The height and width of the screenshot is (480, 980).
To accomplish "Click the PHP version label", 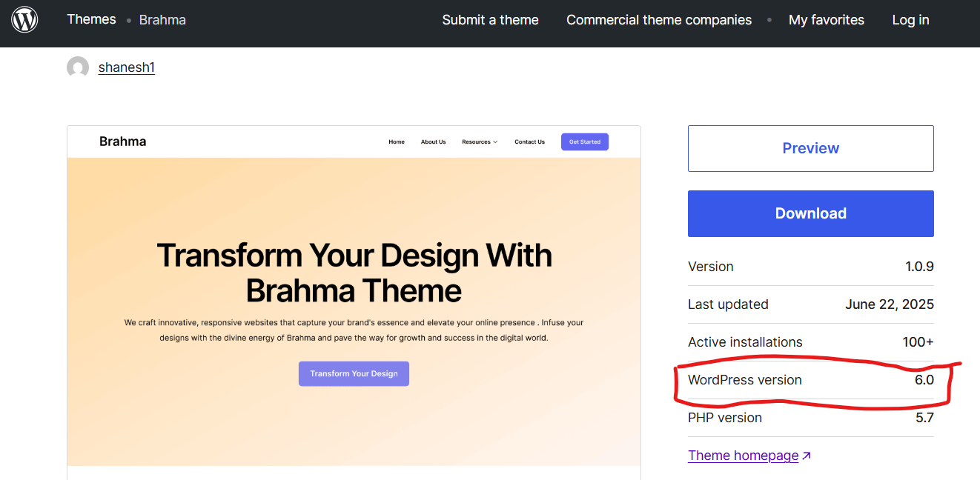I will pos(725,418).
